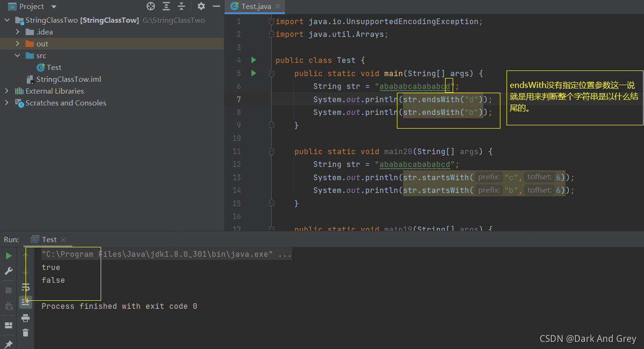
Task: Rerun Test with green play button
Action: click(x=9, y=256)
